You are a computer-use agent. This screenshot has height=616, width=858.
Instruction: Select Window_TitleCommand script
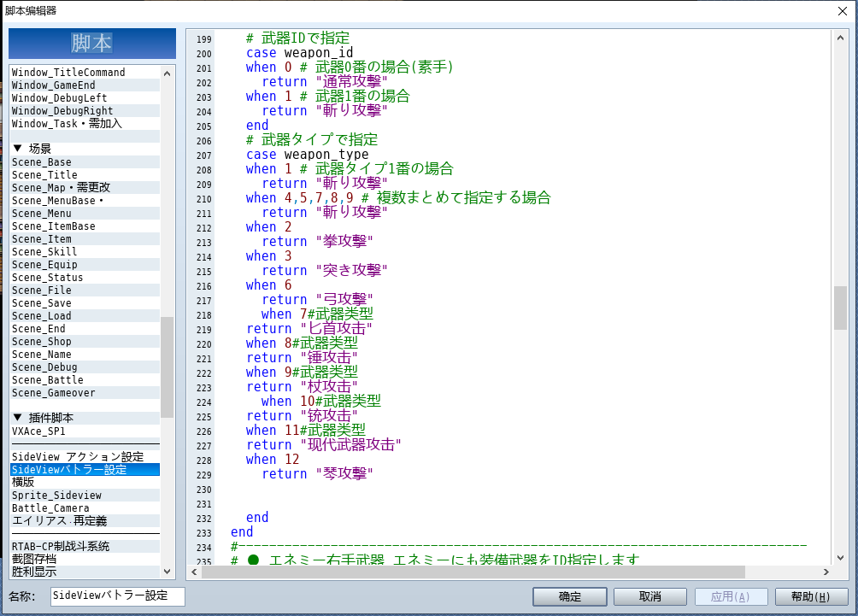click(x=85, y=73)
